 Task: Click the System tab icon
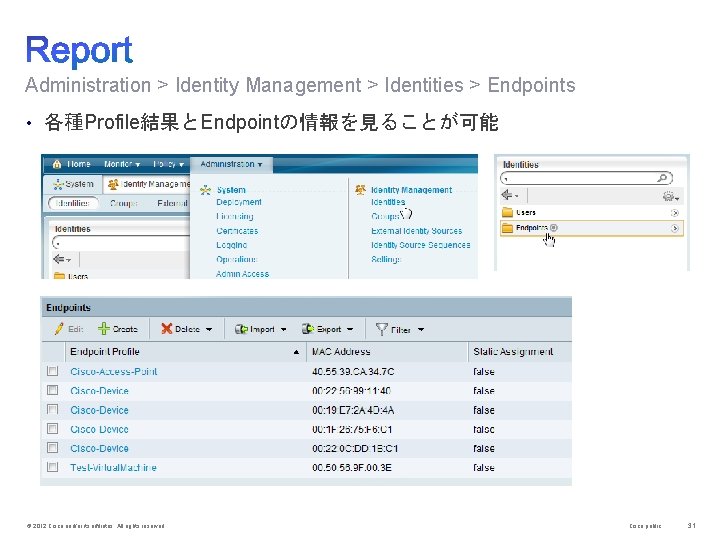click(58, 184)
